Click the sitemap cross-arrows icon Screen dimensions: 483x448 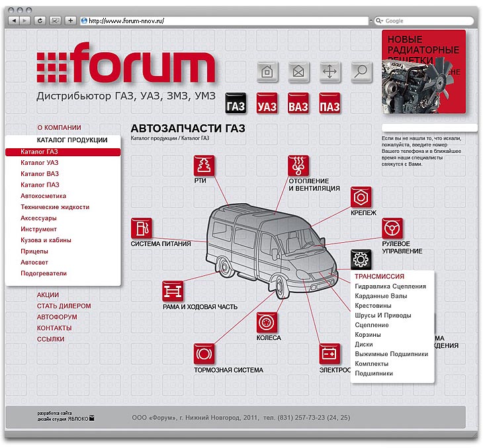[330, 71]
